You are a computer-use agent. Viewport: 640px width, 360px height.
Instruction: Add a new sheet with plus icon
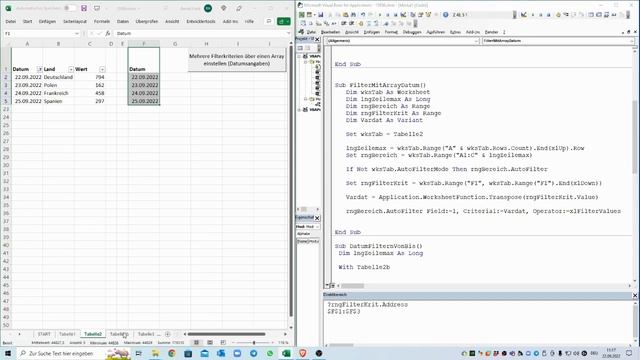(x=167, y=334)
